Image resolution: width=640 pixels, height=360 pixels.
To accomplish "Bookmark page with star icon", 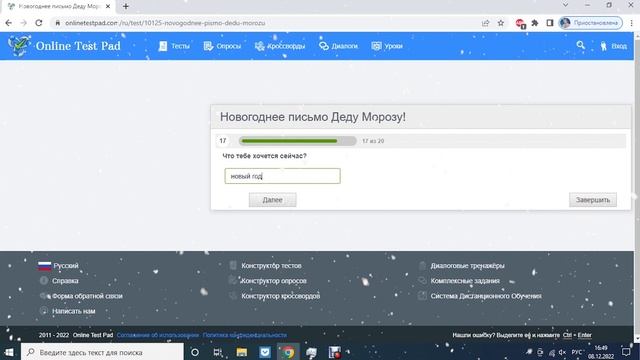I will coord(501,23).
